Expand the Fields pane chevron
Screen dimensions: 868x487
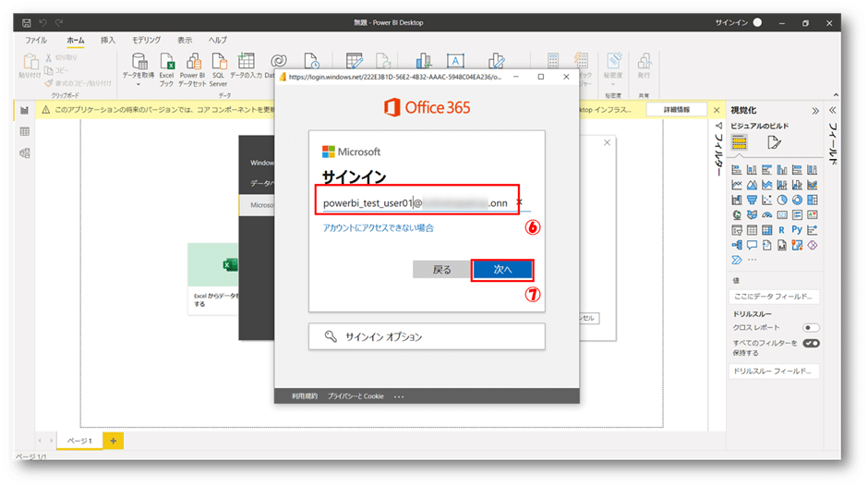coord(833,110)
